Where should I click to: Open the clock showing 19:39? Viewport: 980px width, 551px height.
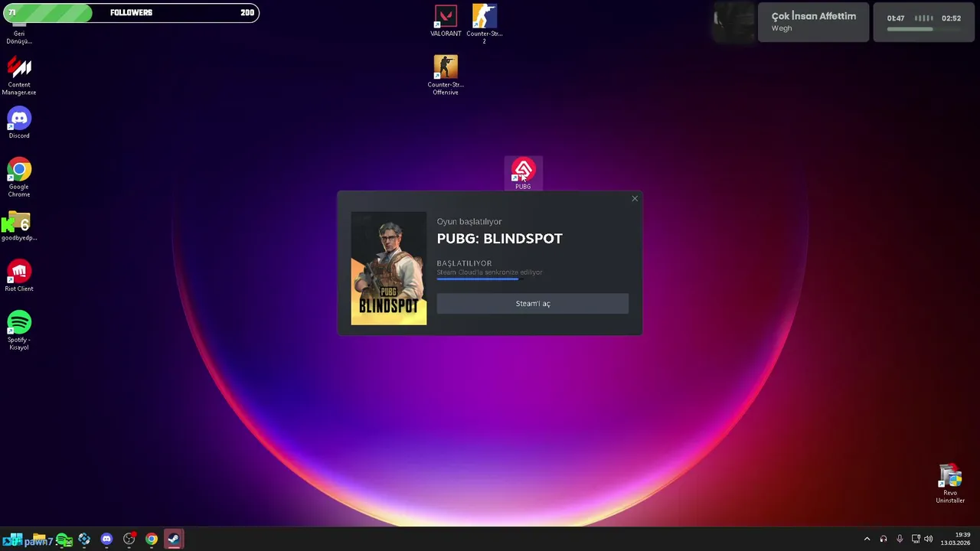tap(955, 539)
